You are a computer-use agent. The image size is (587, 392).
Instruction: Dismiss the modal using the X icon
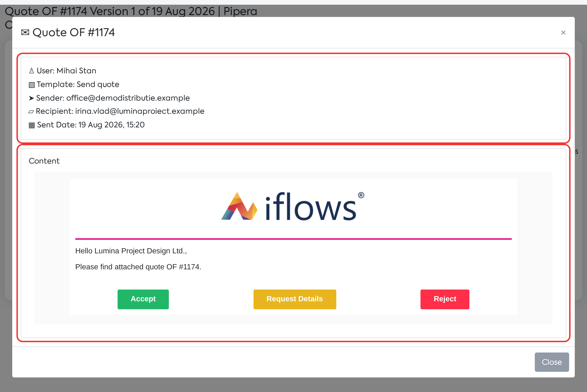[x=563, y=32]
